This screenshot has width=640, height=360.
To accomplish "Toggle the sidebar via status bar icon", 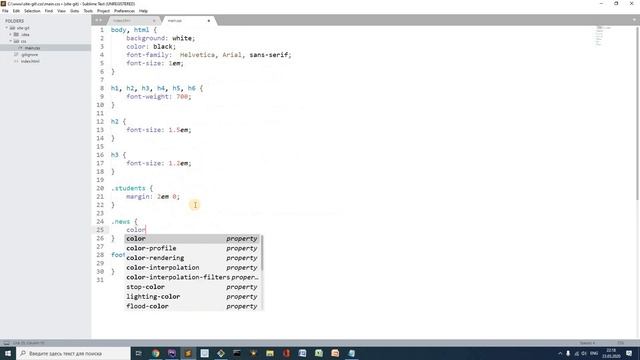I will pos(7,343).
